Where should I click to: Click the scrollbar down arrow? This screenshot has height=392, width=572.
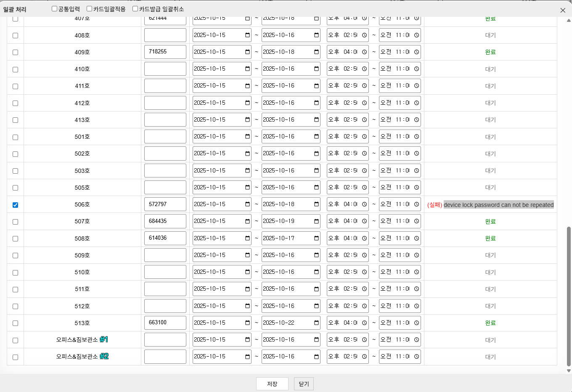[x=569, y=371]
